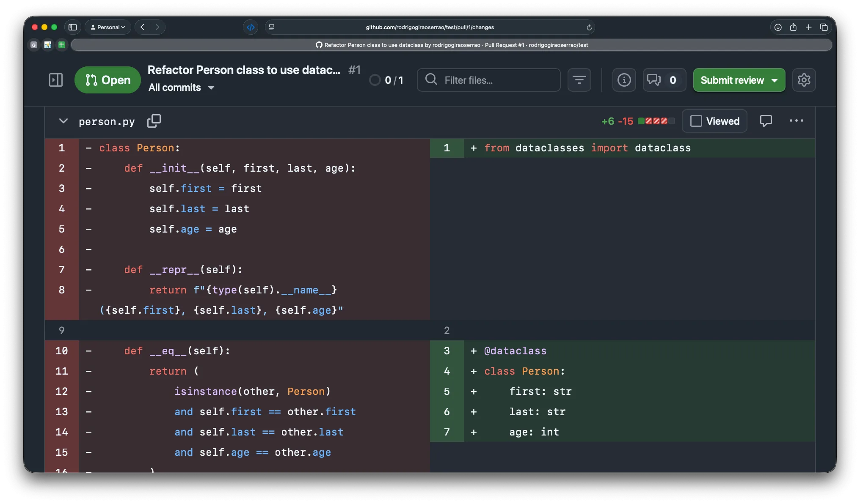Click the pull request title link
Image resolution: width=860 pixels, height=504 pixels.
244,70
